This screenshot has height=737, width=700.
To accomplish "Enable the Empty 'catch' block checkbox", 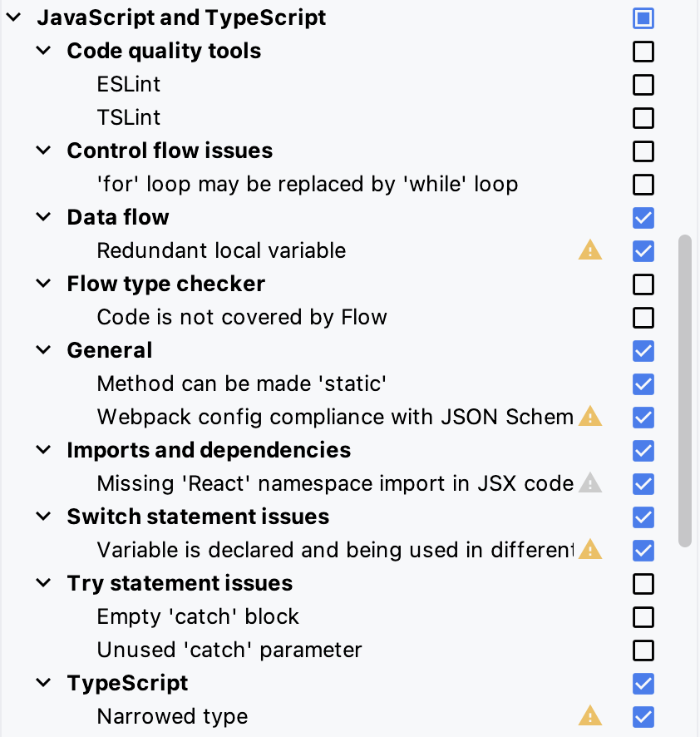I will (x=643, y=617).
